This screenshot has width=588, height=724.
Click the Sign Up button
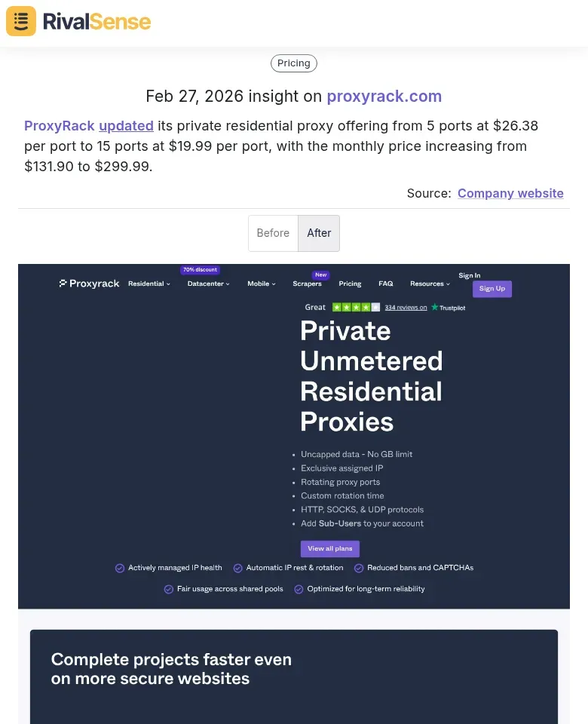492,288
